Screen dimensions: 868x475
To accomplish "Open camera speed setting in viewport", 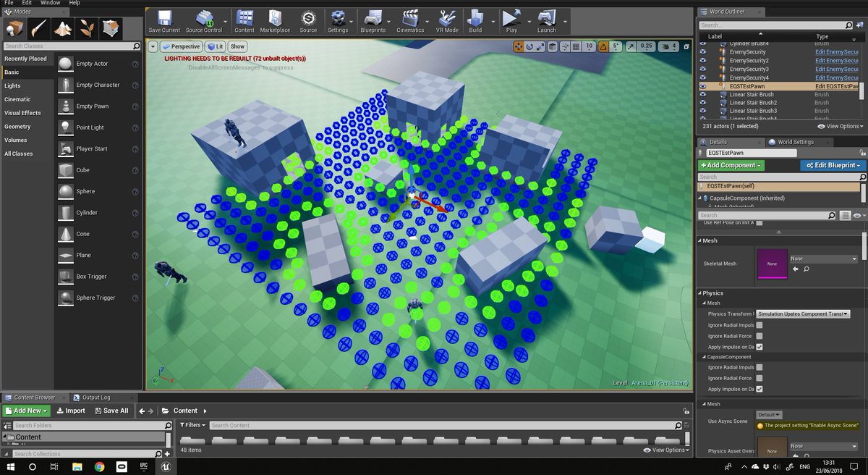I will coord(670,46).
